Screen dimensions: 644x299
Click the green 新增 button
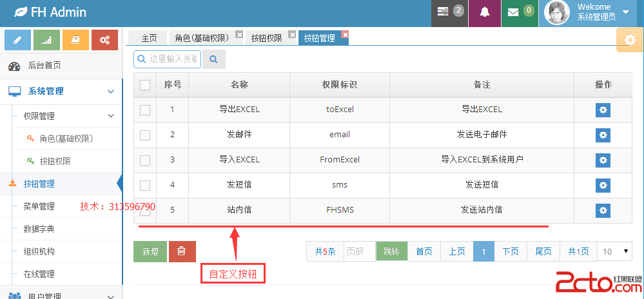150,251
